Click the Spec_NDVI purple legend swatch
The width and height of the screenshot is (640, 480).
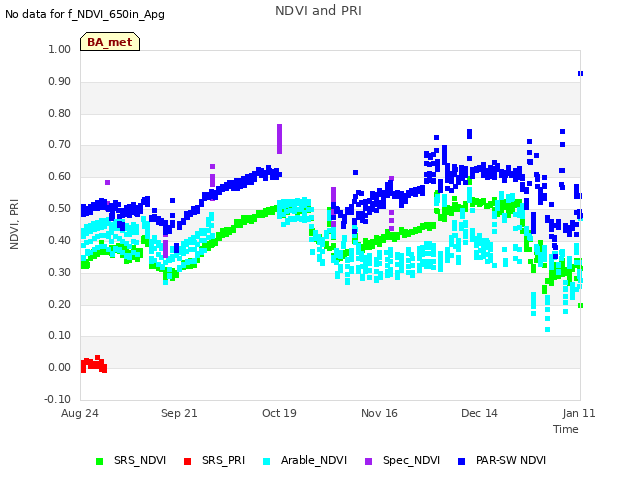369,461
